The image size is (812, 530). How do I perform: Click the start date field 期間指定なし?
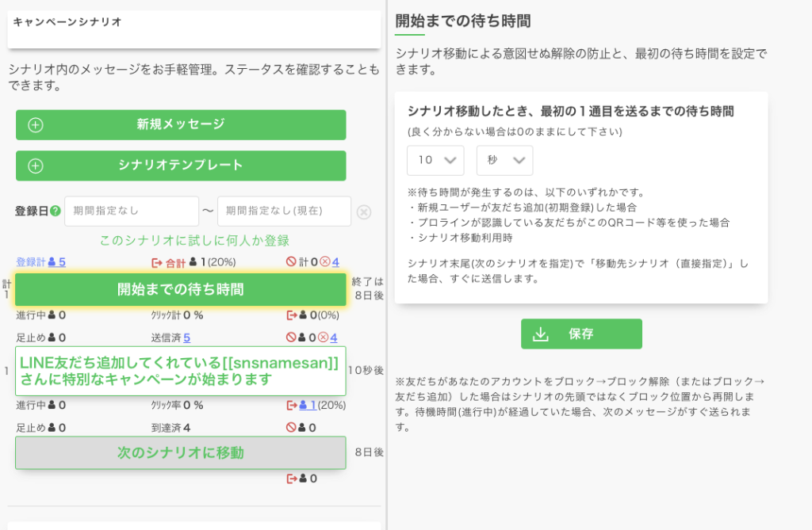[131, 212]
